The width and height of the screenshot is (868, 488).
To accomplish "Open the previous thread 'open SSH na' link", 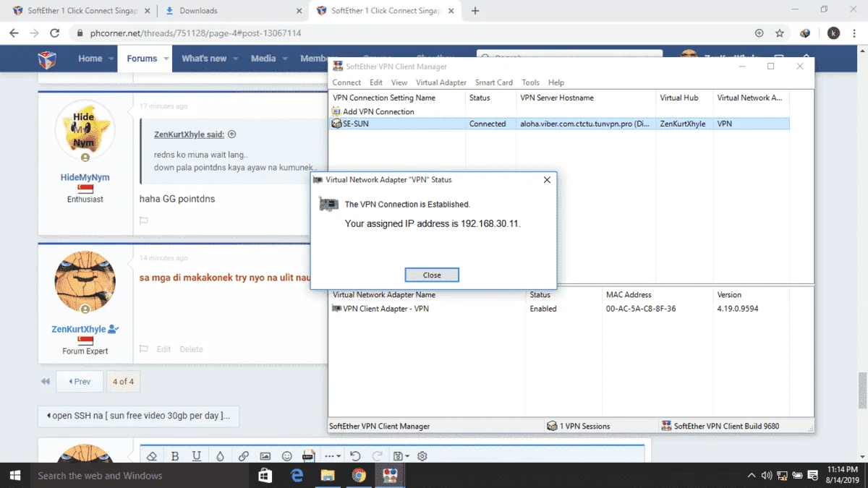I will [138, 416].
